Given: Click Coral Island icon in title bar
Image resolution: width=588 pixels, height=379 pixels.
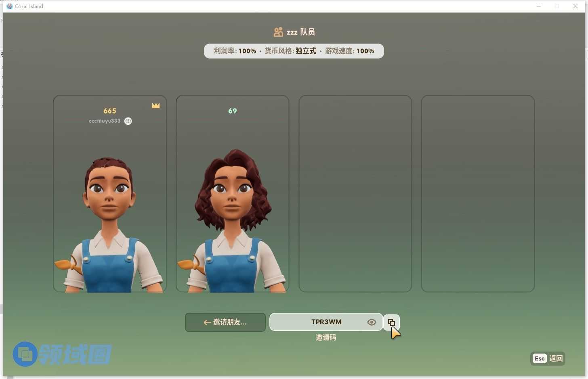Looking at the screenshot, I should (10, 6).
